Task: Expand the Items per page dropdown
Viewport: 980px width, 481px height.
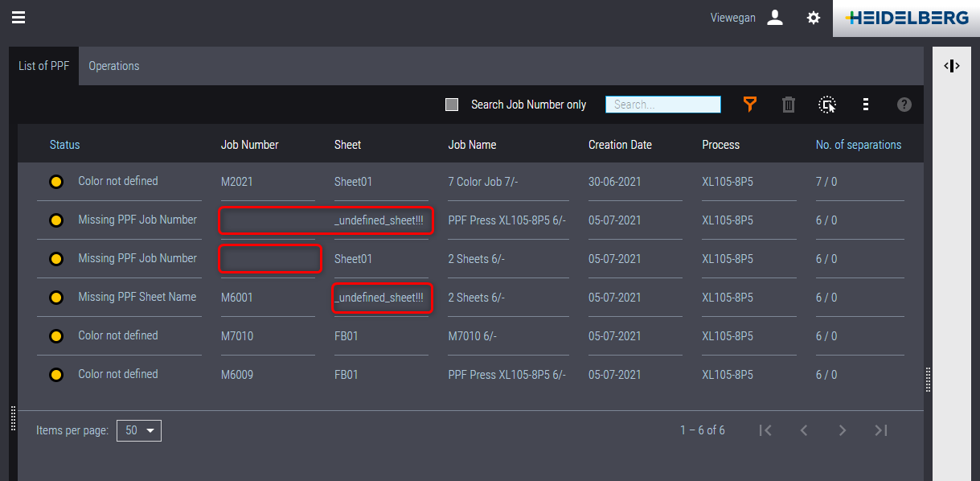Action: pyautogui.click(x=139, y=430)
